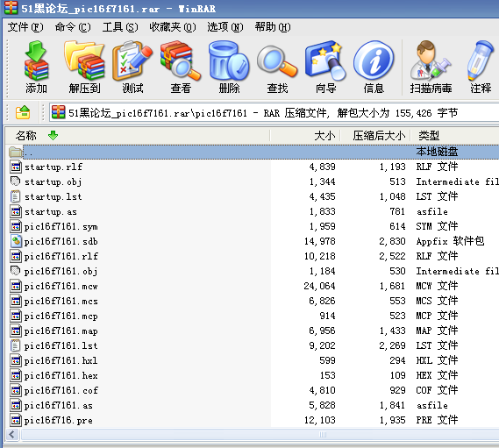The image size is (499, 448).
Task: Click the size value 12,103
Action: point(319,420)
